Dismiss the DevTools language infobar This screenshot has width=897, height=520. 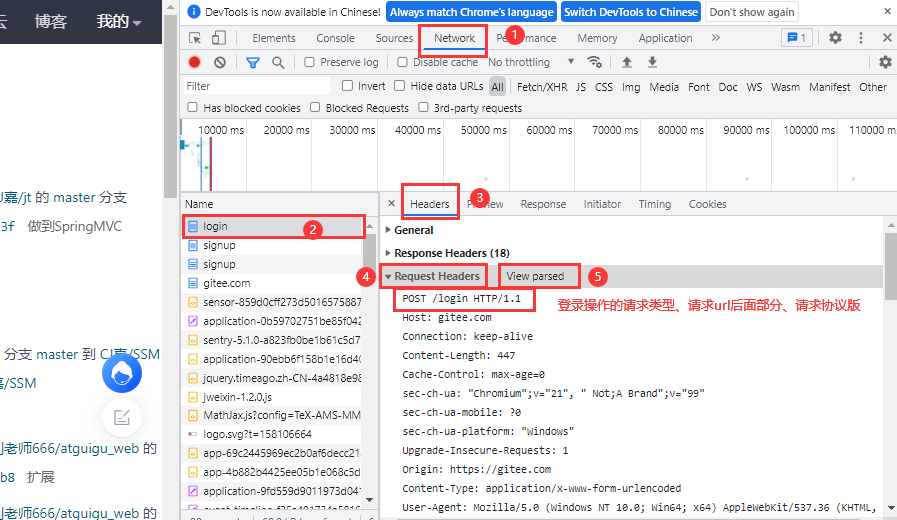pos(887,11)
